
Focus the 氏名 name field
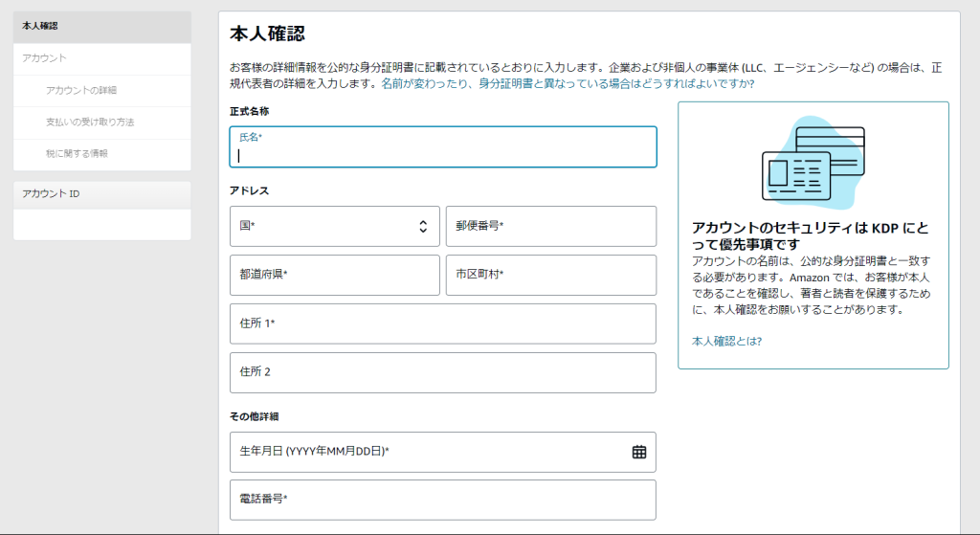443,153
